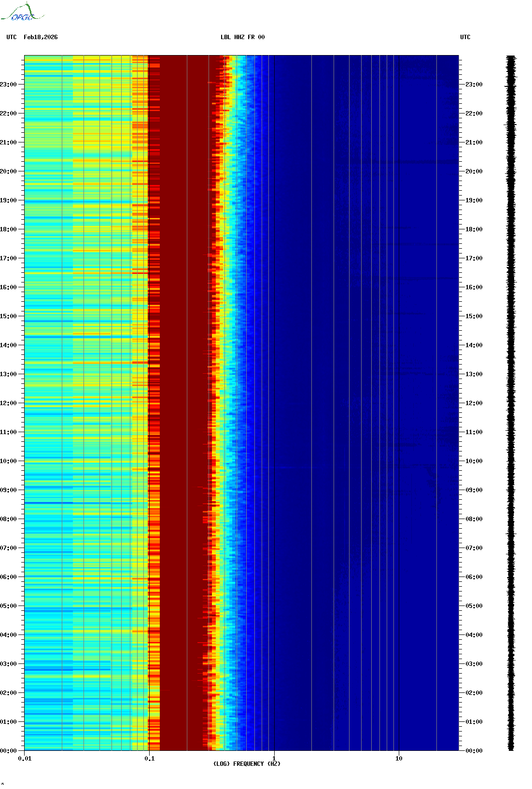
Task: Select the 15:00 marker on left time axis
Action: (9, 316)
